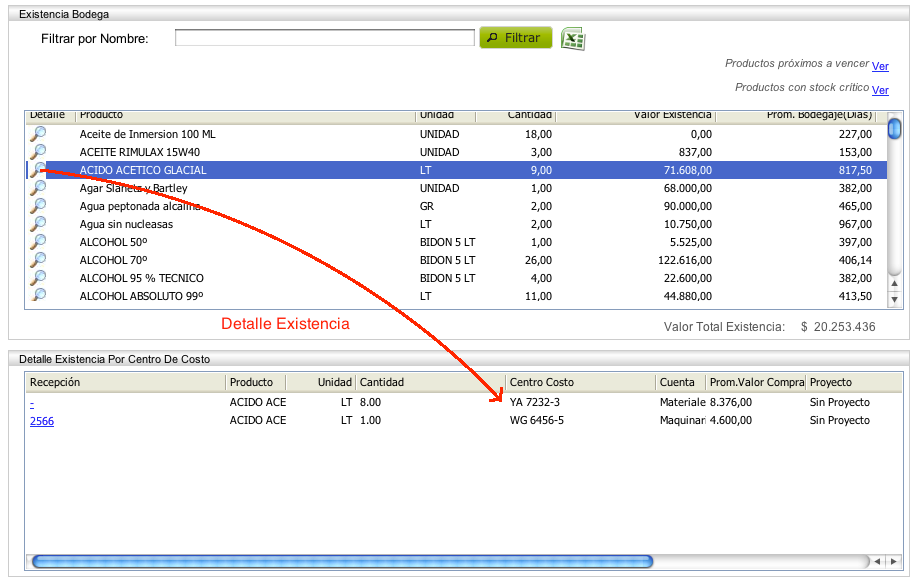
Task: Select the Aceite de Inmersion 100 ML row
Action: (457, 134)
